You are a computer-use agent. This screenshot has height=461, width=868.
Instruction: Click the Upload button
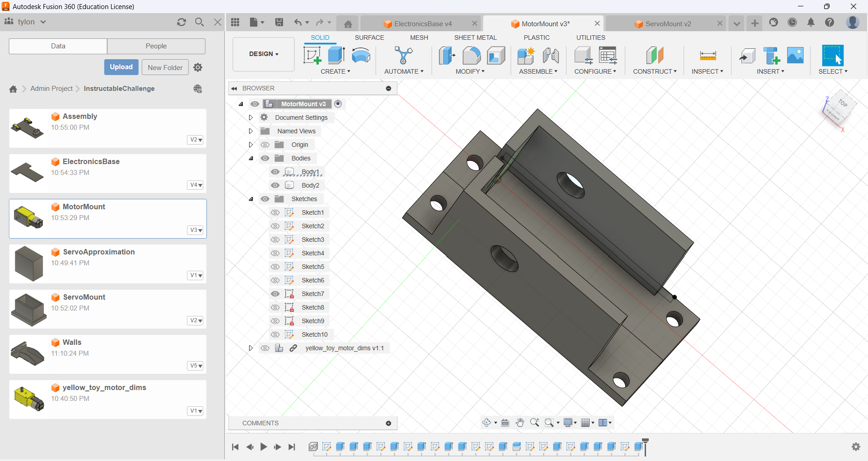(x=121, y=67)
